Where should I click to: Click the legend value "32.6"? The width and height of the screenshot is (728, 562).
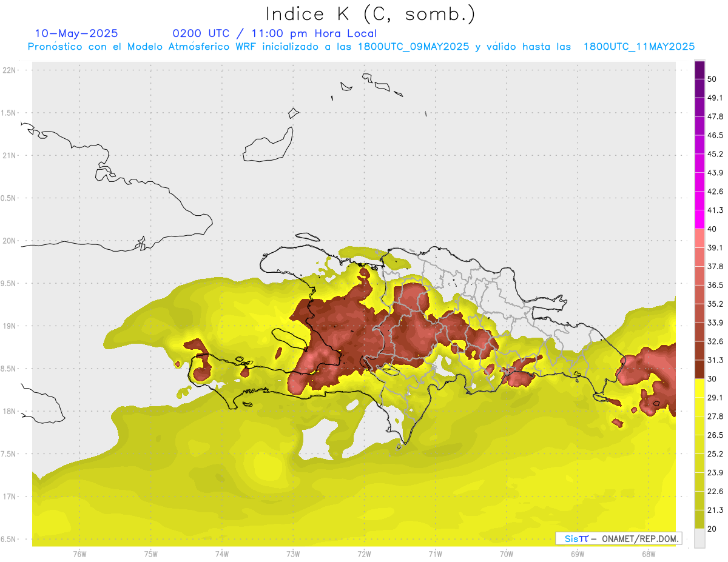(715, 341)
